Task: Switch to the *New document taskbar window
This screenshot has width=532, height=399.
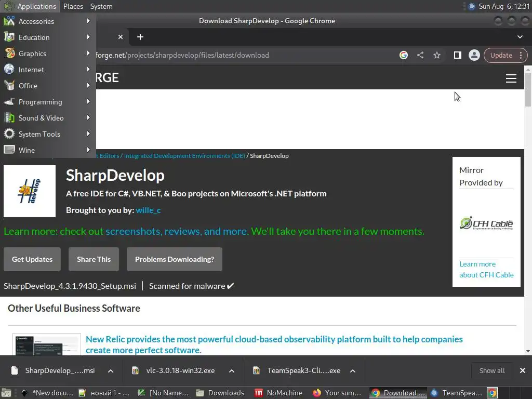Action: [x=47, y=393]
